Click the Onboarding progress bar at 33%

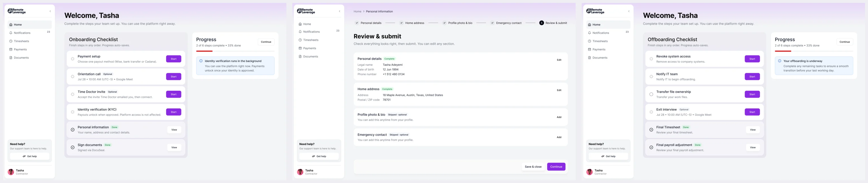(x=235, y=51)
